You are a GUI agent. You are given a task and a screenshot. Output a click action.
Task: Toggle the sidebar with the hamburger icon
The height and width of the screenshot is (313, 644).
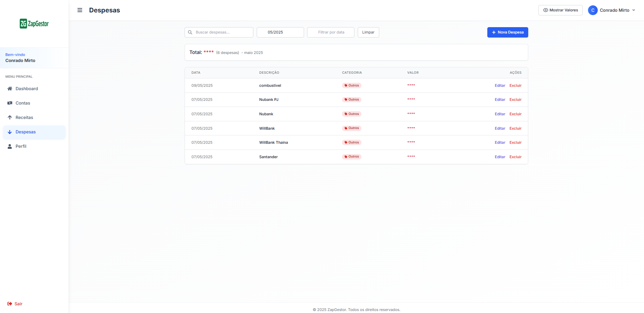point(80,10)
